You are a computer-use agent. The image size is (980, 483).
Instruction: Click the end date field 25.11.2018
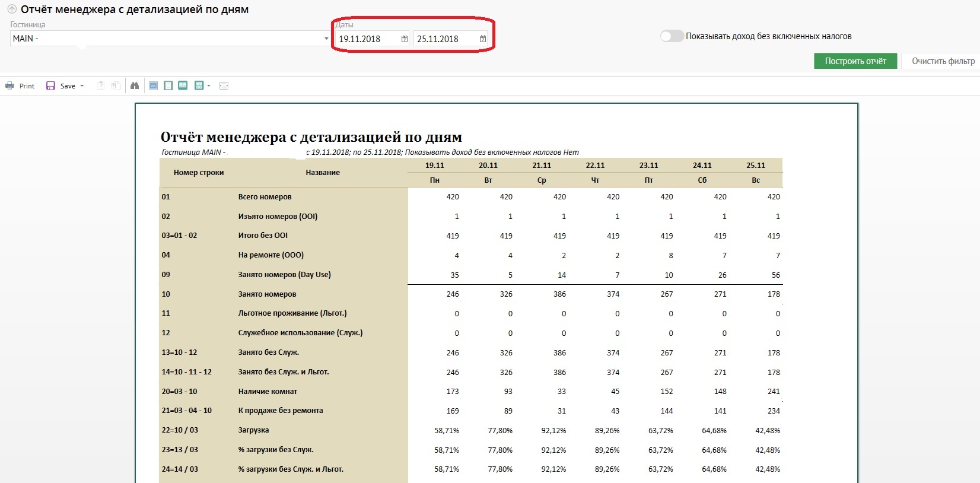tap(444, 39)
